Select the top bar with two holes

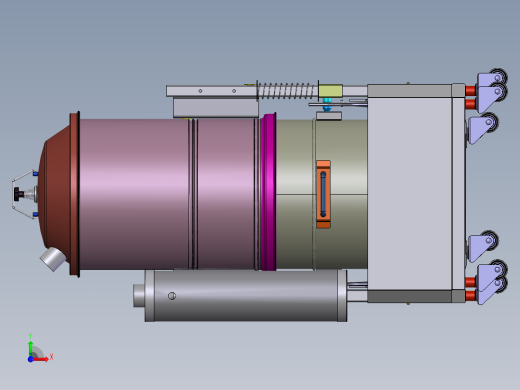(x=211, y=91)
